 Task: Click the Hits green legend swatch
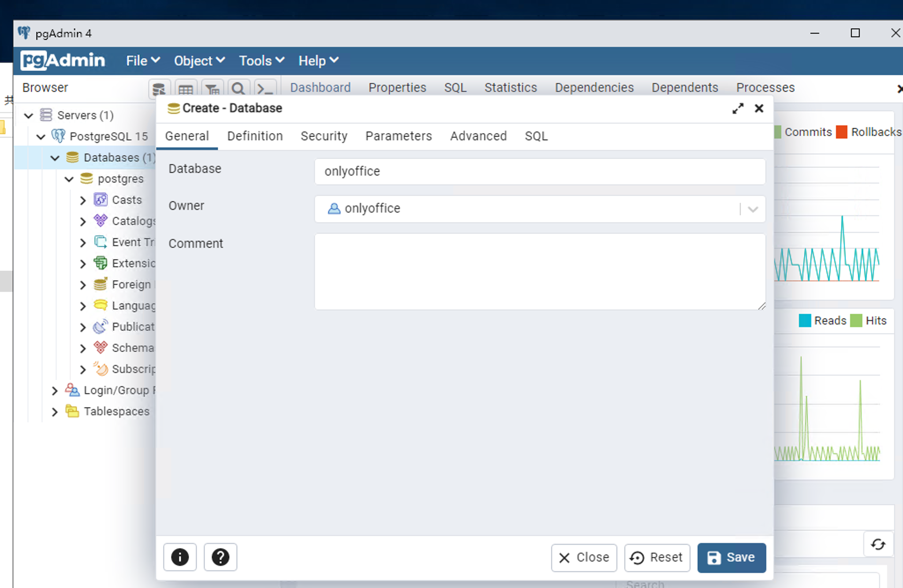tap(856, 320)
